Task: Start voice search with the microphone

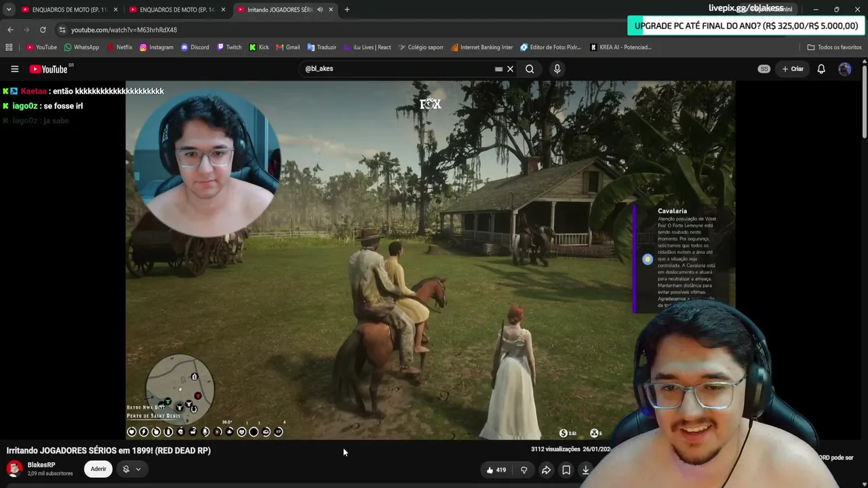Action: (x=557, y=68)
